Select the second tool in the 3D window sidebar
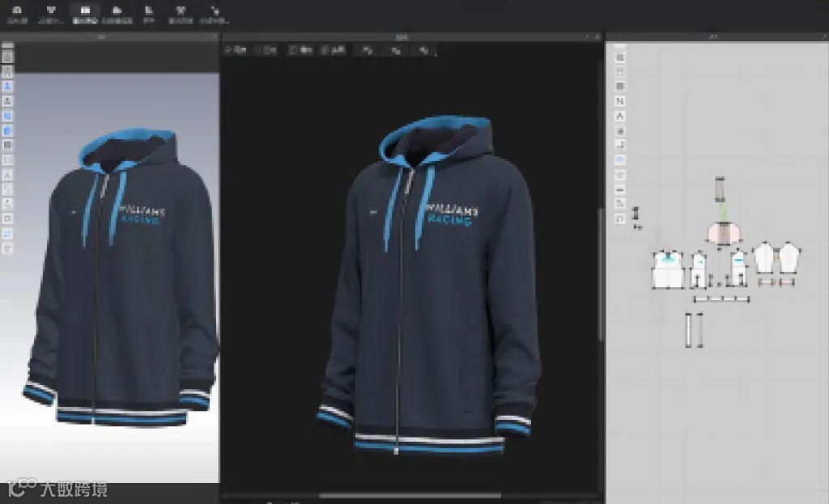The width and height of the screenshot is (829, 504). (x=7, y=72)
